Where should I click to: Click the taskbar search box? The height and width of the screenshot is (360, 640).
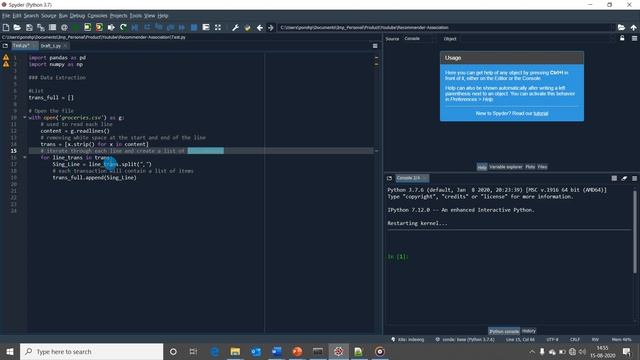tap(91, 351)
